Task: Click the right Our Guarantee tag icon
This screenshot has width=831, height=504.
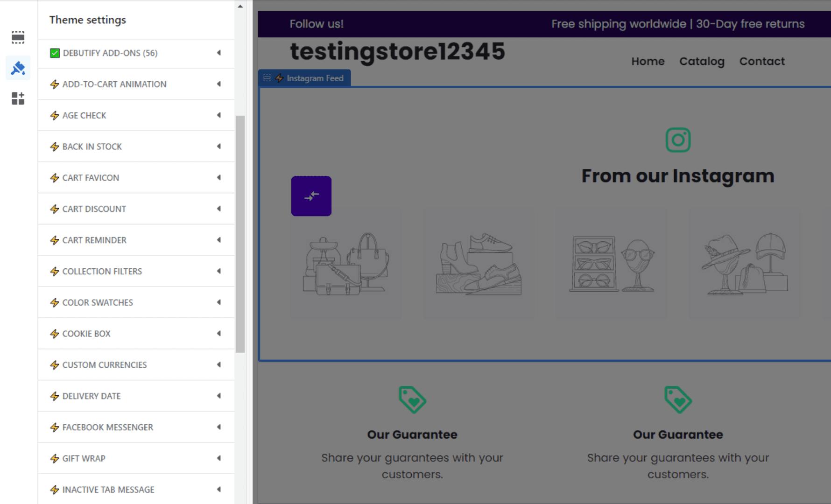Action: pyautogui.click(x=678, y=399)
